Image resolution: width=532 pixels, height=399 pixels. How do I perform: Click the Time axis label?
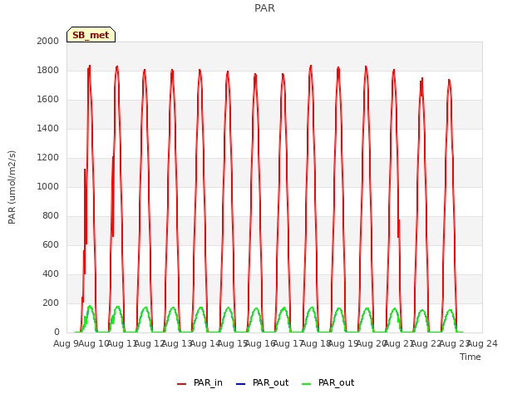click(470, 357)
